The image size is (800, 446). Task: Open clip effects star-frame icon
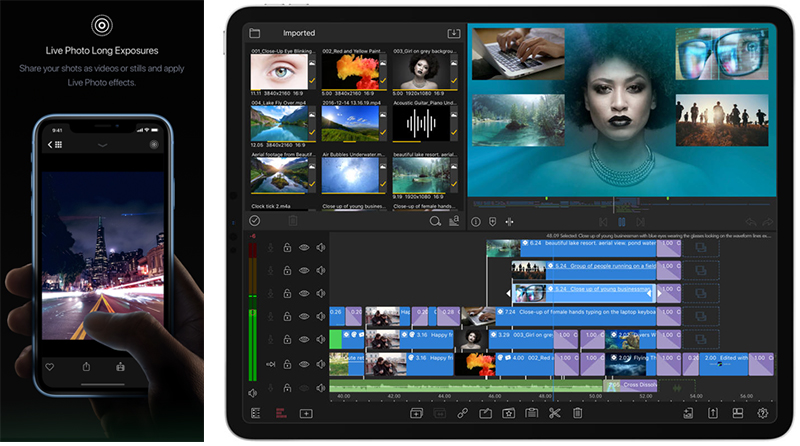[x=509, y=413]
